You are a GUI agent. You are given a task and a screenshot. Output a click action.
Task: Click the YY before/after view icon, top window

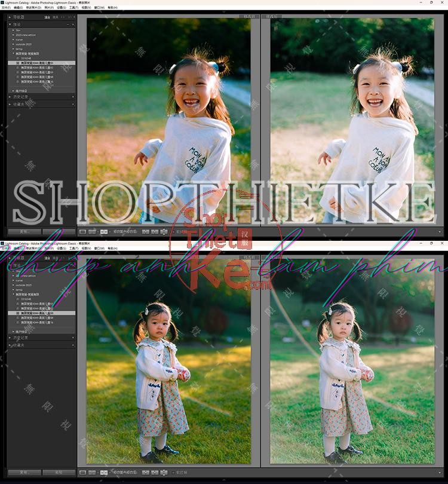(104, 231)
